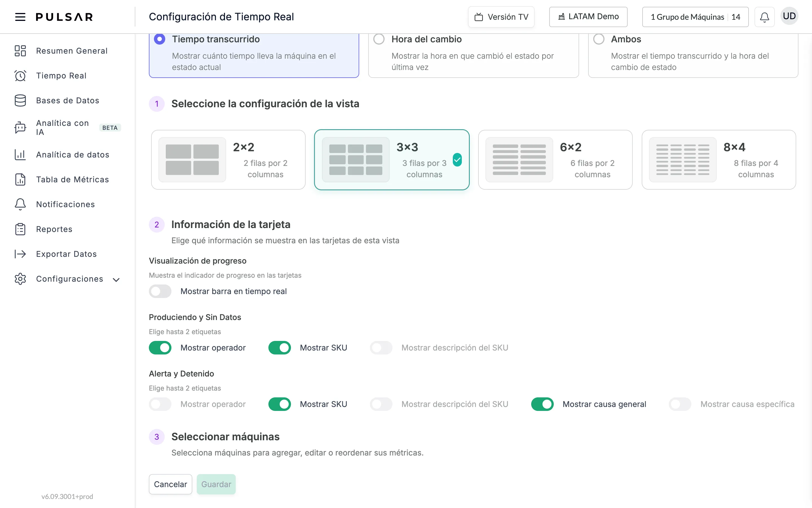812x508 pixels.
Task: Select Ambos radio option
Action: tap(599, 39)
